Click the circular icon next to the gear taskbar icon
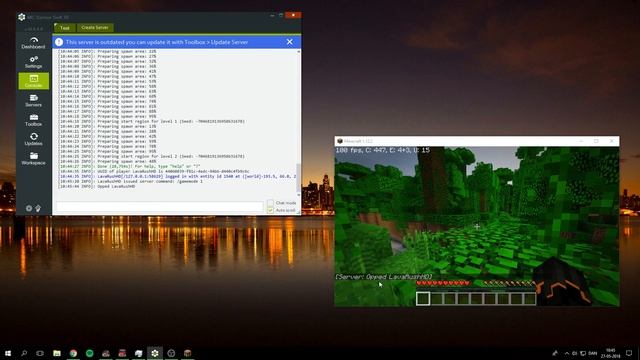The height and width of the screenshot is (360, 640). click(171, 353)
